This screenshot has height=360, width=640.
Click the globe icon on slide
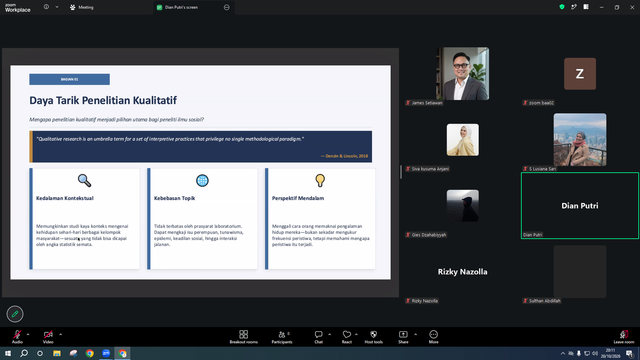coord(202,180)
